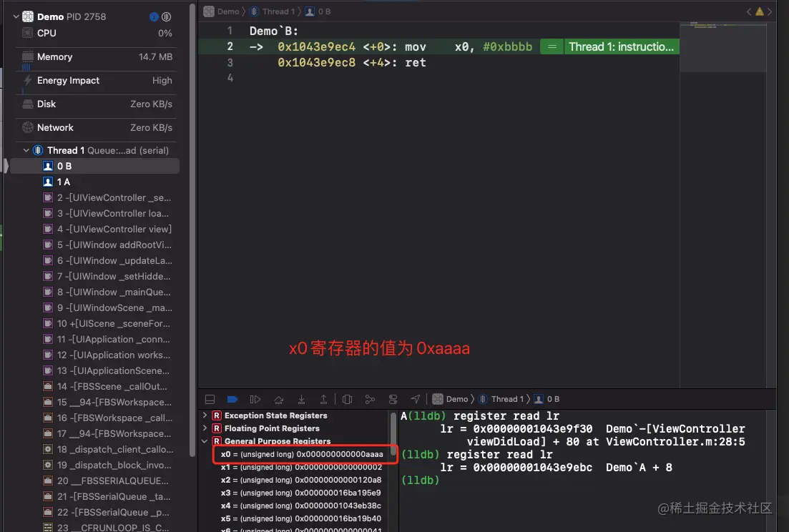The height and width of the screenshot is (532, 789).
Task: Collapse Thread 1 stack frames
Action: pos(26,150)
